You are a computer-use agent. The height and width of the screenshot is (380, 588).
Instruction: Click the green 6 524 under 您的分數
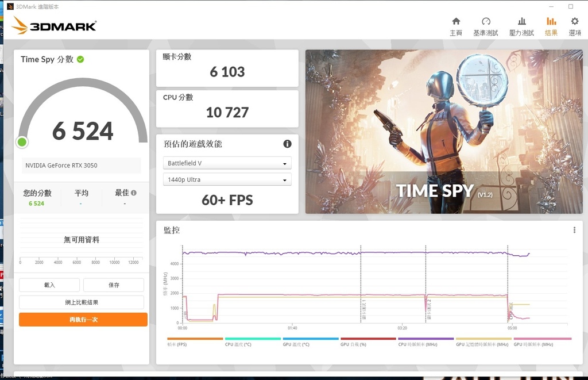(x=36, y=204)
